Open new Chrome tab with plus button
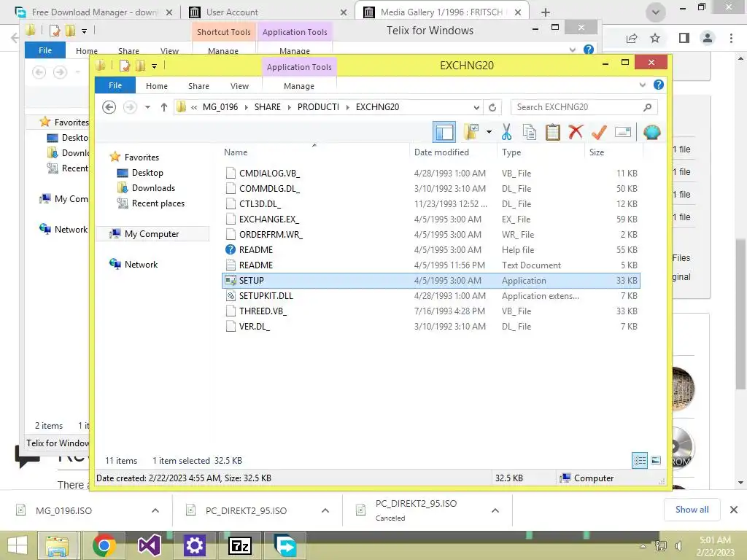 (546, 12)
